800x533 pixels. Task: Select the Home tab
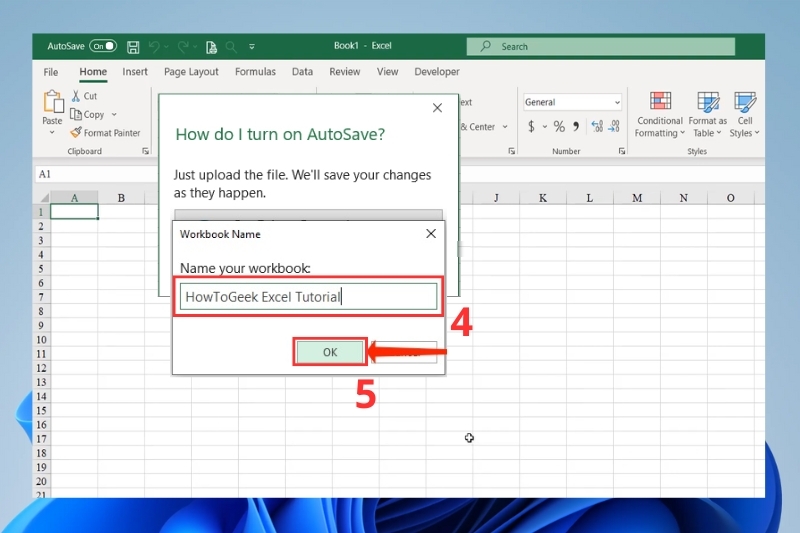93,72
